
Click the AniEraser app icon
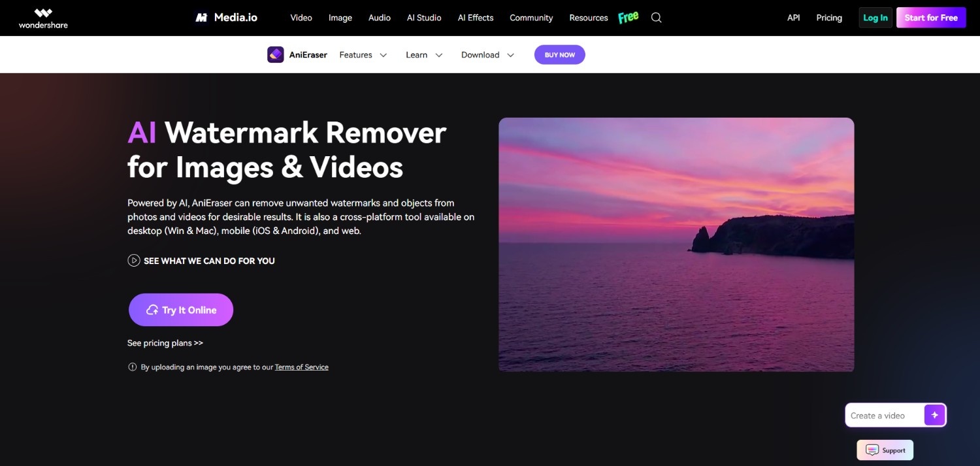276,55
